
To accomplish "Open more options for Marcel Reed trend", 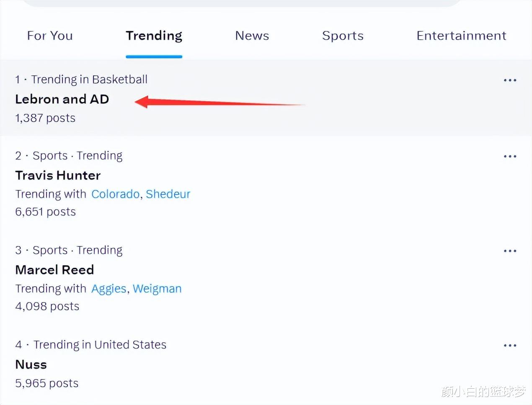I will point(510,251).
